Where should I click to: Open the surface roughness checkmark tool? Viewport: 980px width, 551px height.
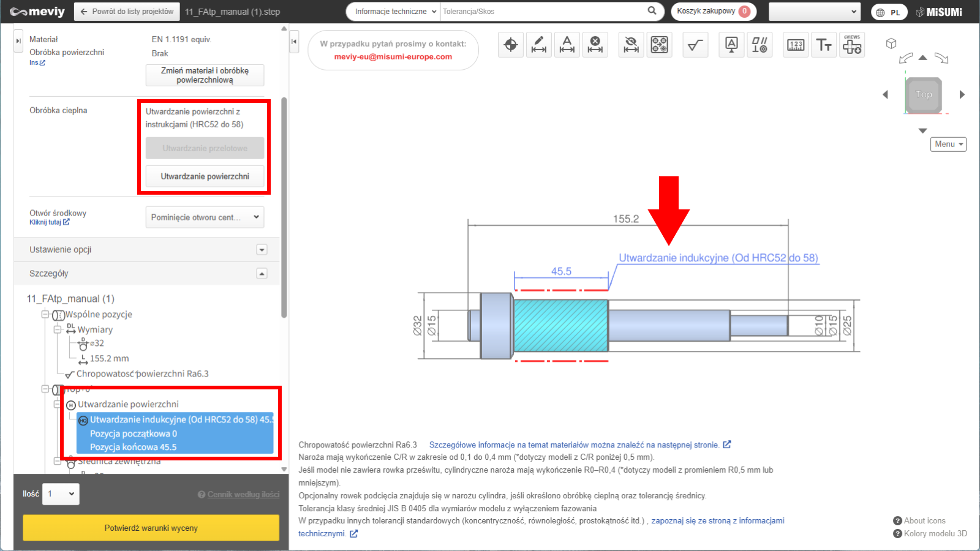pos(695,45)
